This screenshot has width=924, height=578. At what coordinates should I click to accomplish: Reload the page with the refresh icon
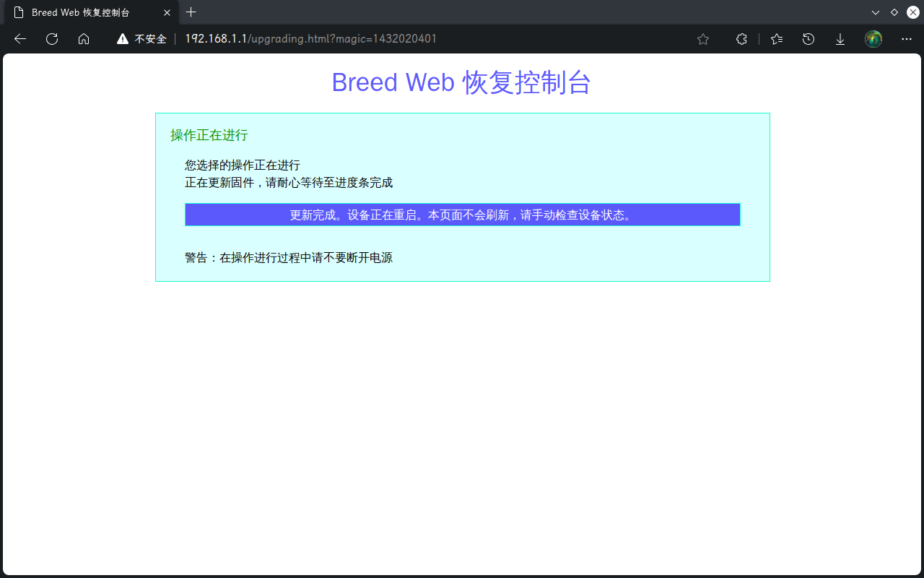[52, 39]
